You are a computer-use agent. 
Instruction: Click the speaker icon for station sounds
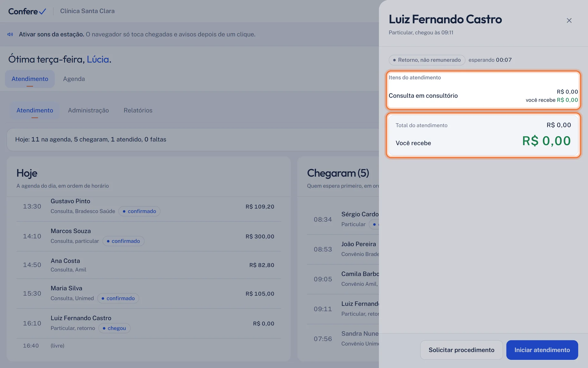coord(10,34)
